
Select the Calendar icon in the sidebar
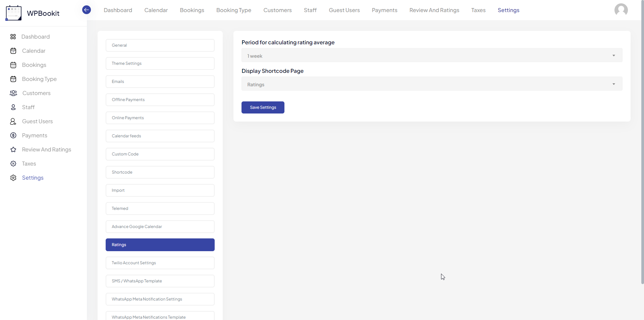(13, 51)
